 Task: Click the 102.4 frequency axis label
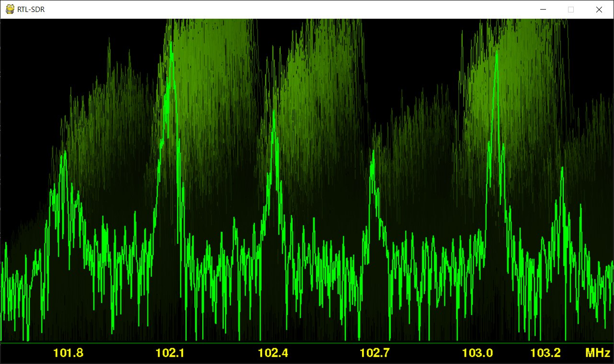273,353
